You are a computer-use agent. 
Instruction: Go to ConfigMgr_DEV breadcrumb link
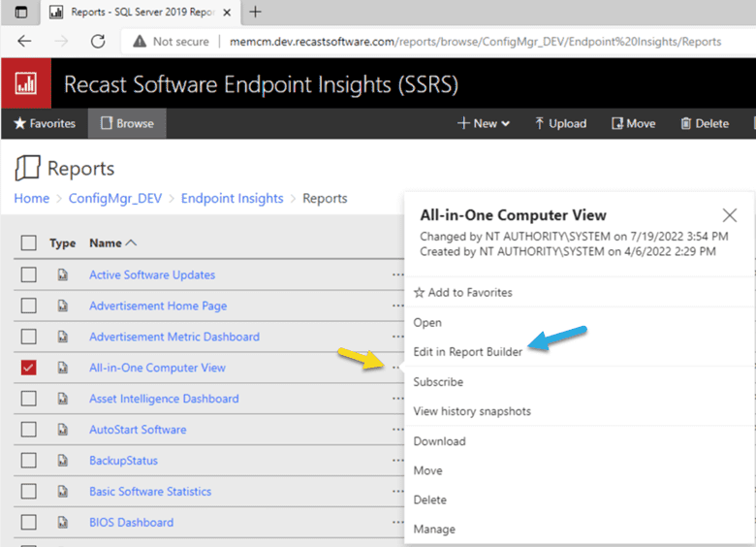pyautogui.click(x=115, y=198)
